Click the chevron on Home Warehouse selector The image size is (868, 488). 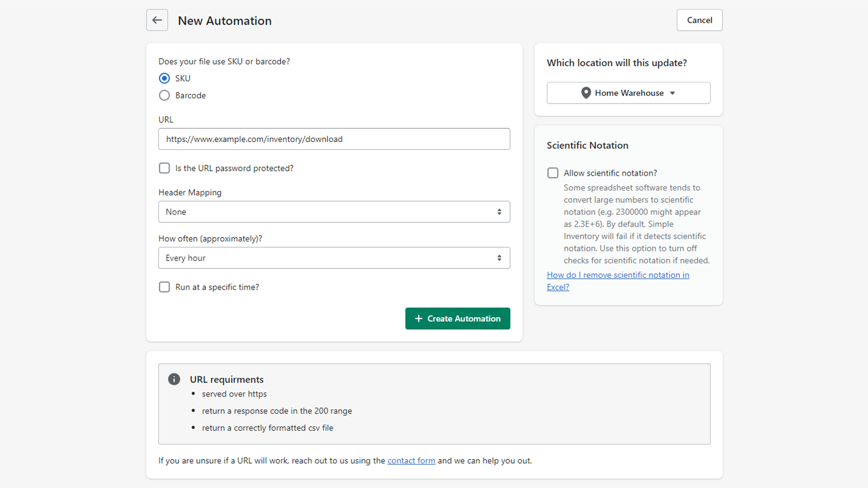click(673, 93)
